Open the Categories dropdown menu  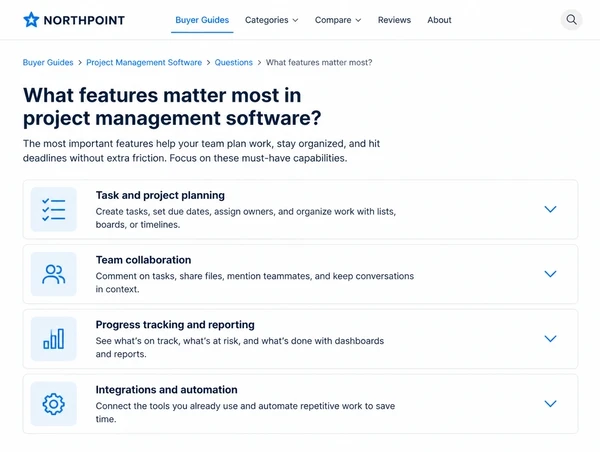(x=271, y=20)
